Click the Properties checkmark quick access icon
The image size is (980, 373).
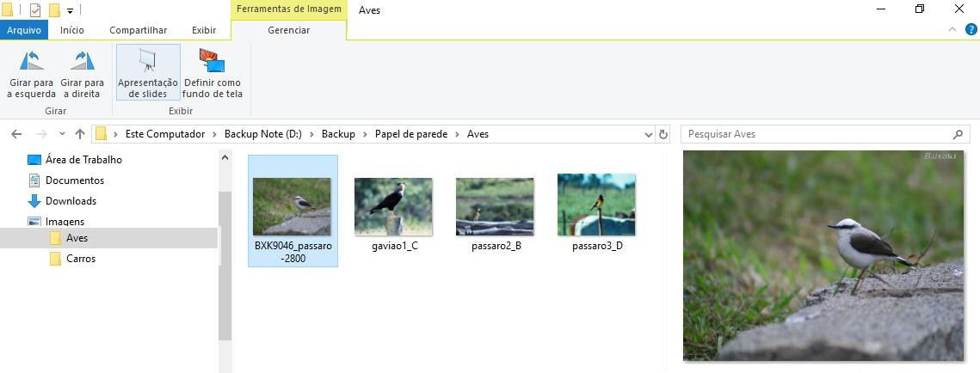click(35, 10)
